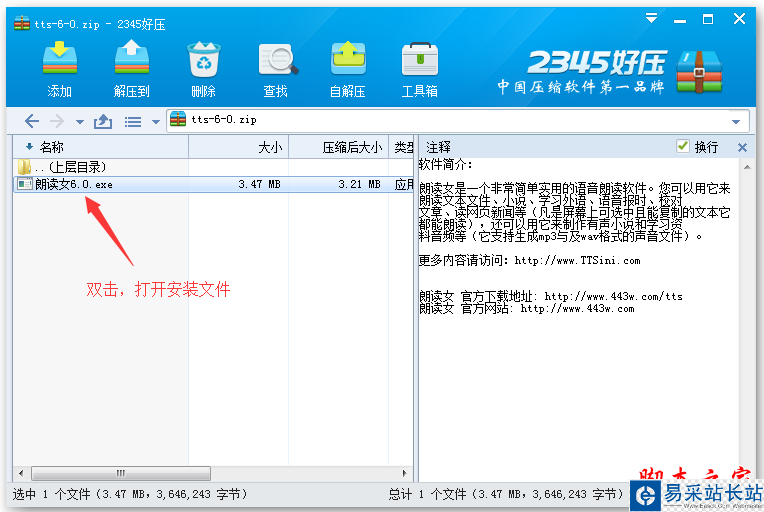Click the 总计 1 个文件 status text

tap(506, 494)
